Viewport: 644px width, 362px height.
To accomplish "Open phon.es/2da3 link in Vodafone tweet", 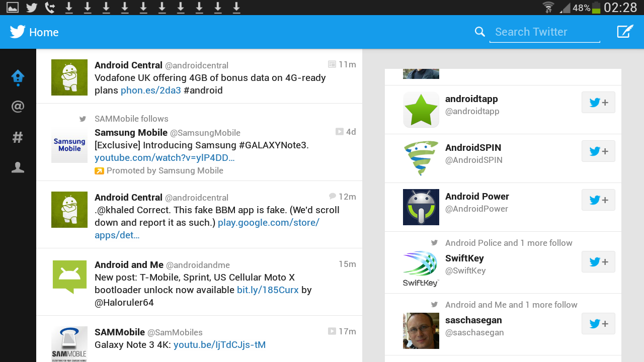I will click(x=151, y=90).
